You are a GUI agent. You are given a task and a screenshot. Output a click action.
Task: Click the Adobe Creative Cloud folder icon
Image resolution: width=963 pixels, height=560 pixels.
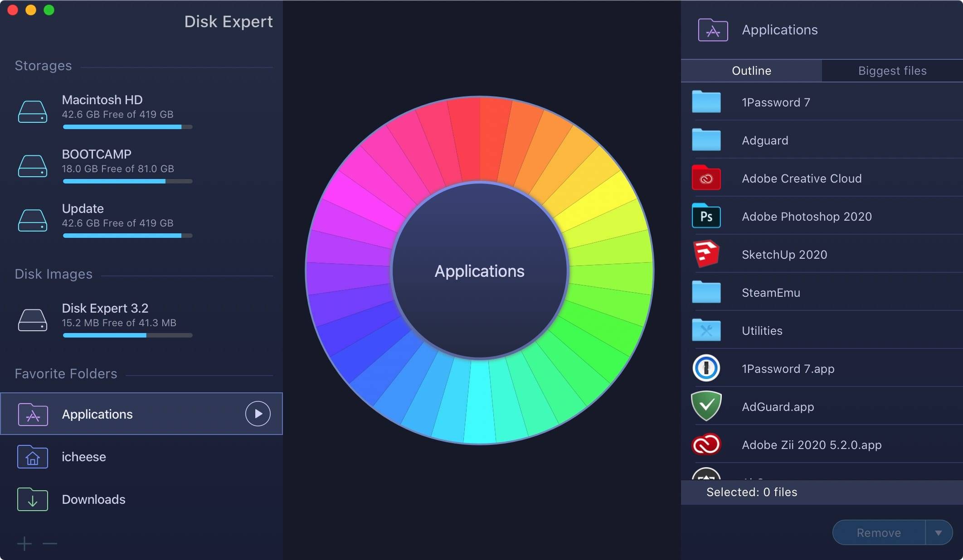coord(706,178)
